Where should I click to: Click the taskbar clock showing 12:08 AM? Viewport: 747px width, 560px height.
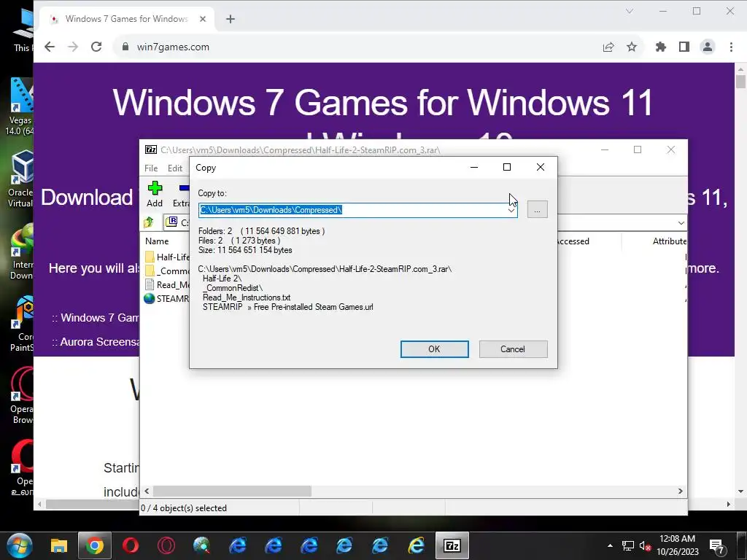(677, 545)
